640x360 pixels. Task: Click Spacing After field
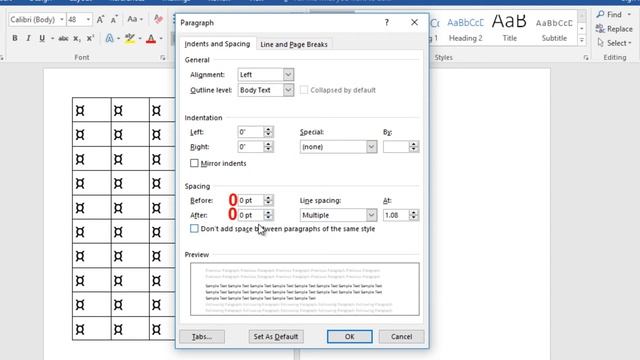pyautogui.click(x=251, y=215)
